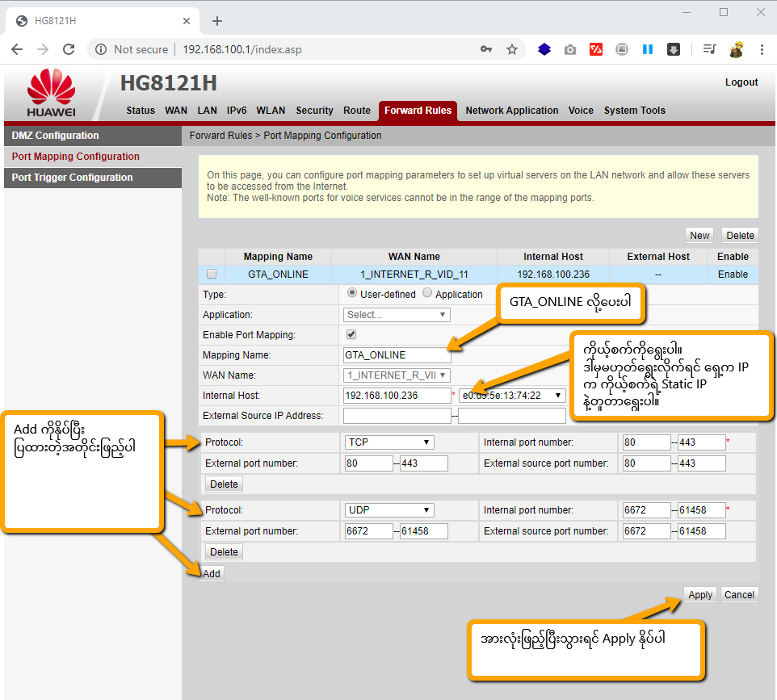Open the Security tab

point(315,111)
